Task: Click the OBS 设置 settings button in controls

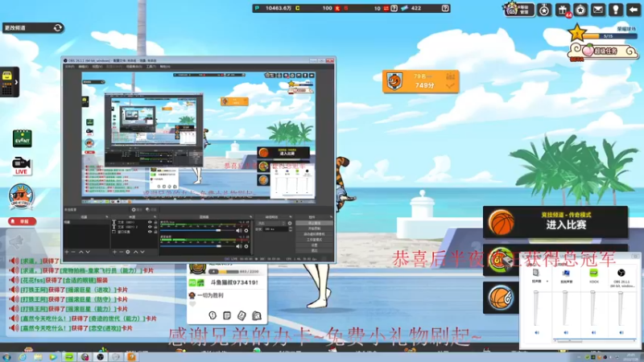Action: click(314, 245)
